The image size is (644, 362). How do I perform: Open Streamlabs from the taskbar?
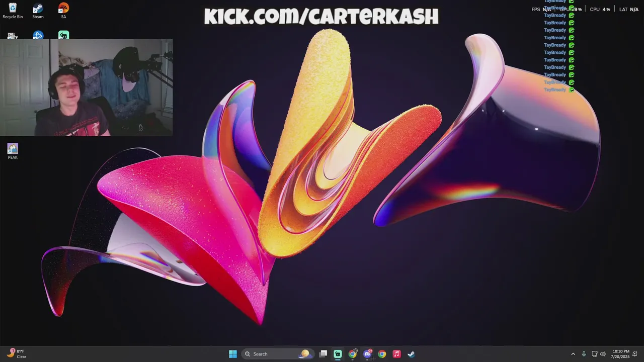338,354
